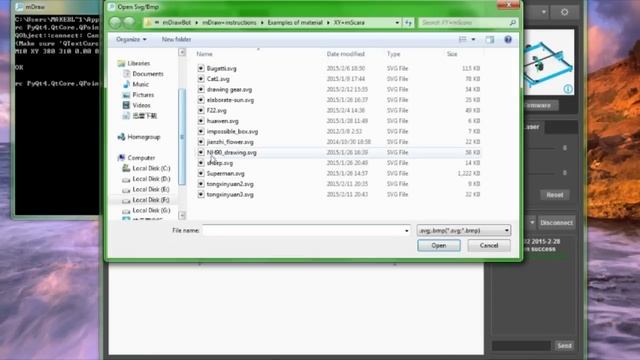This screenshot has height=360, width=640.
Task: Select tongxinyuan2.svg file
Action: coord(230,184)
